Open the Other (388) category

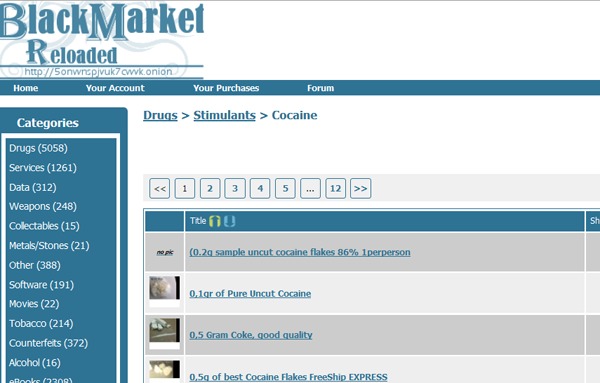tap(35, 265)
